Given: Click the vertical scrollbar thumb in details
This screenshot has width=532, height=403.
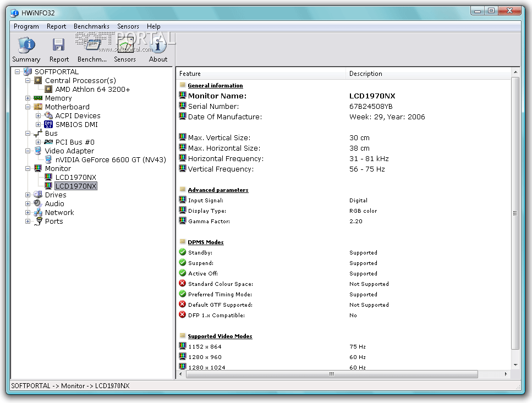Looking at the screenshot, I should click(515, 213).
